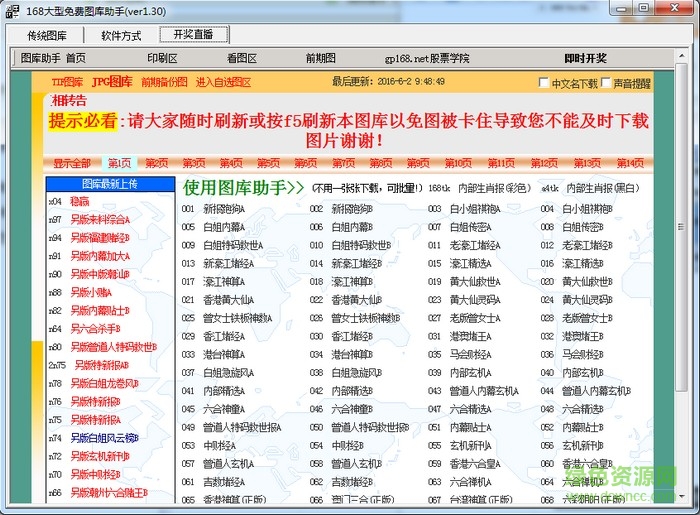The image size is (700, 515).
Task: Go to page 第5页
Action: (x=268, y=163)
